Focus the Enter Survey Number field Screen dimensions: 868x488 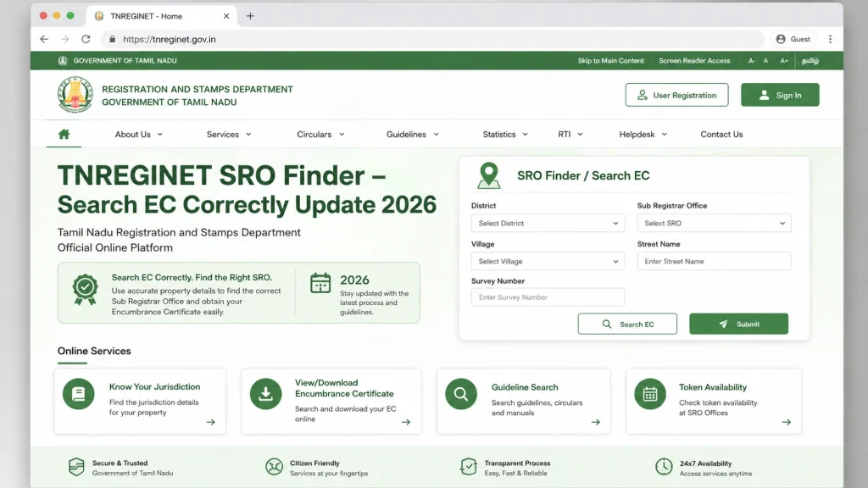pyautogui.click(x=548, y=297)
